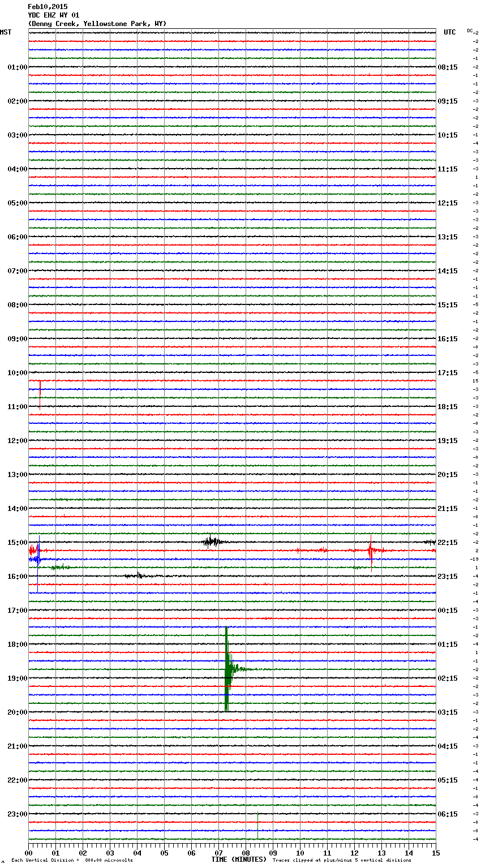Select the Each Vertical Division = 800.00 microvolts note
The image size is (481, 868).
point(72,861)
